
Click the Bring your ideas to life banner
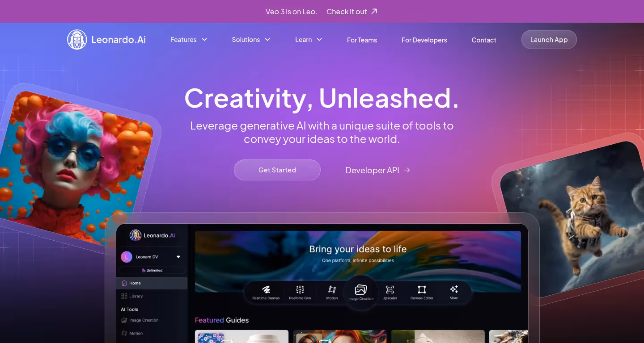(358, 261)
